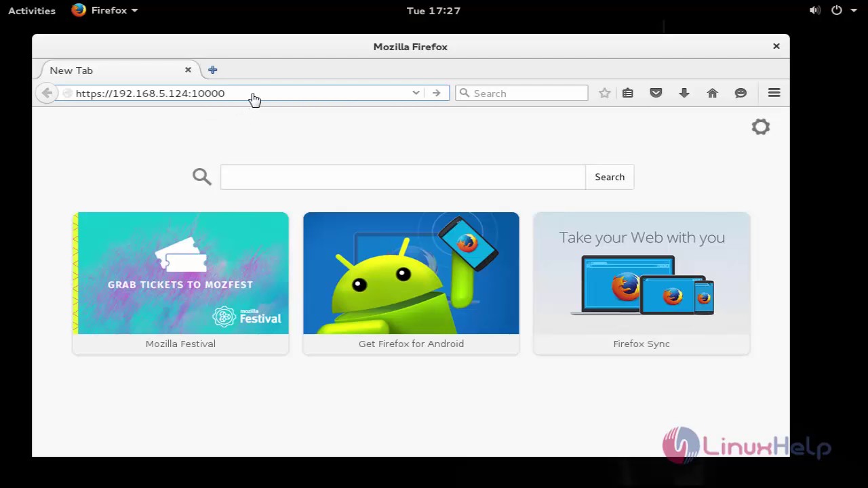Open the Downloads arrow icon
This screenshot has height=488, width=868.
tap(684, 93)
